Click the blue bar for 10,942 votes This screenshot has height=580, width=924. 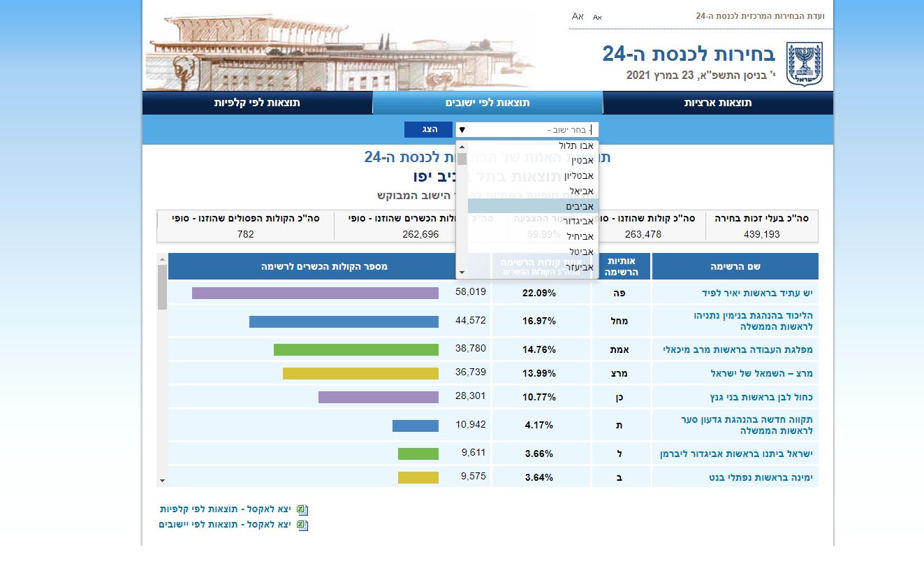[416, 426]
